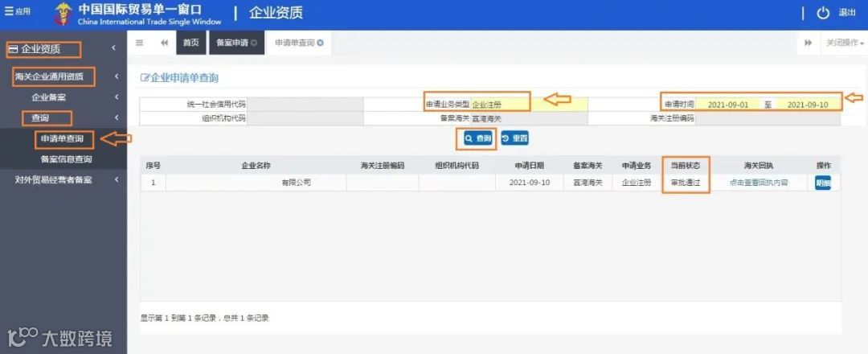Open 申请单查询 in the sidebar
The height and width of the screenshot is (354, 868).
(x=63, y=139)
